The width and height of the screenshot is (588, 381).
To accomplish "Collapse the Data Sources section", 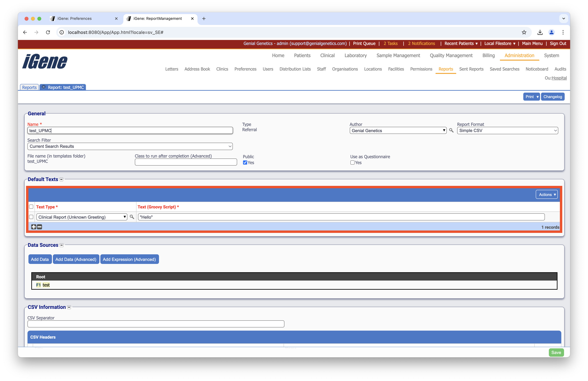I will point(61,245).
